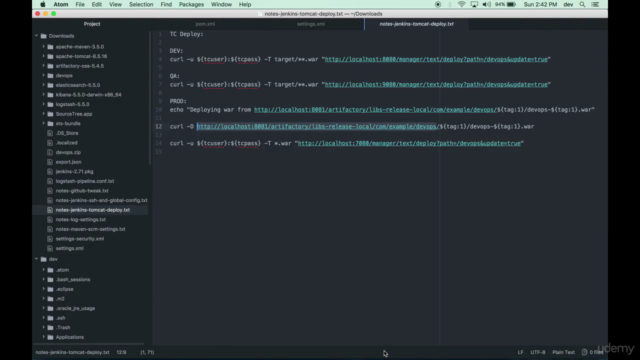Click the AirPlay display icon
This screenshot has width=640, height=360.
point(474,4)
